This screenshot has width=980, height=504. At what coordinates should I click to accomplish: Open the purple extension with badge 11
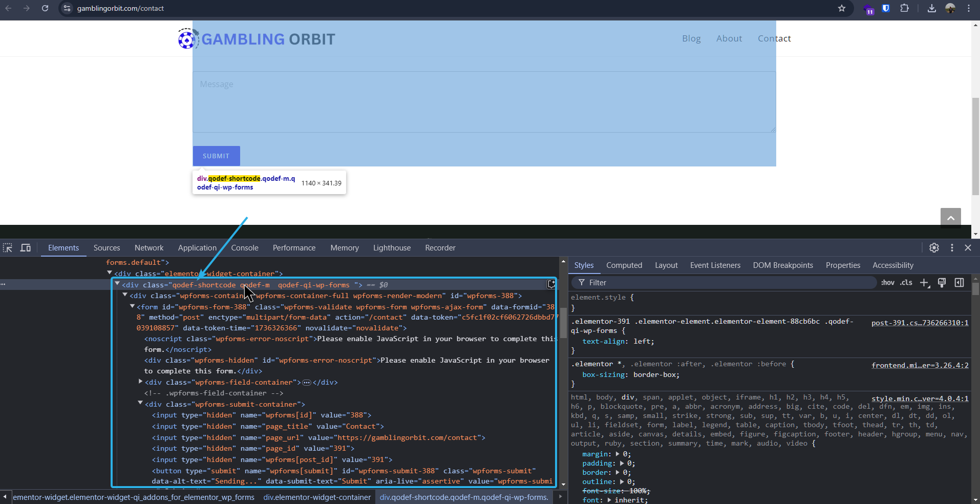point(868,9)
